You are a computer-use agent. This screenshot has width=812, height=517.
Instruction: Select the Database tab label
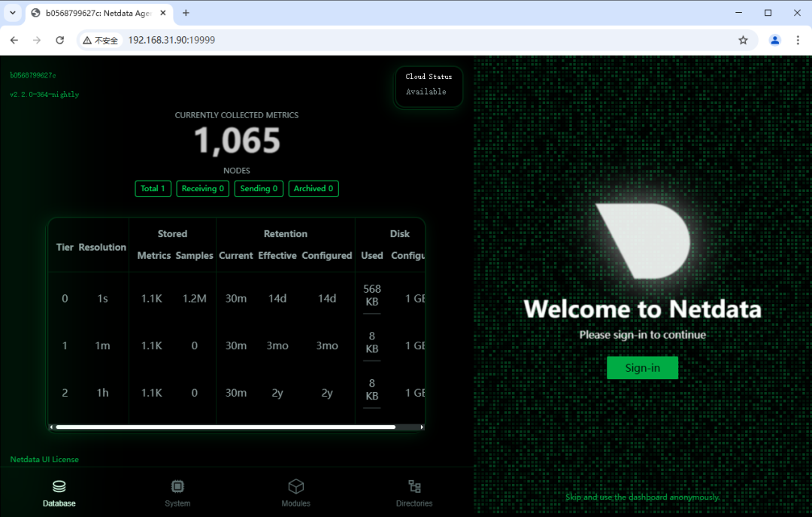(59, 503)
